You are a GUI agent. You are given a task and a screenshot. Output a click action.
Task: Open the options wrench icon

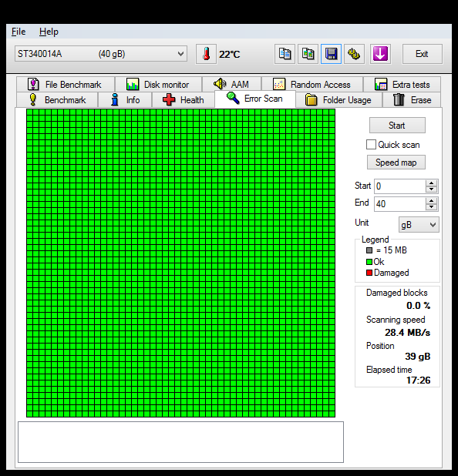click(x=354, y=54)
